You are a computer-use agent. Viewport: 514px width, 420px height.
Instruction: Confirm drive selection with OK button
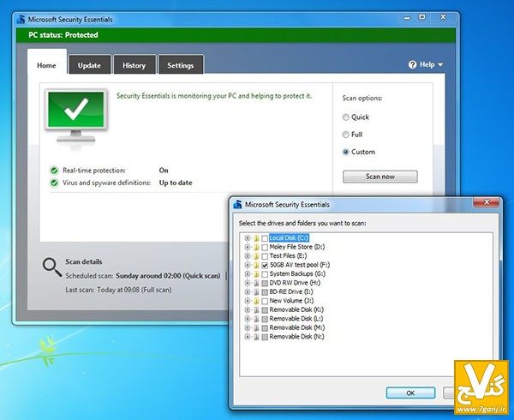click(x=409, y=393)
